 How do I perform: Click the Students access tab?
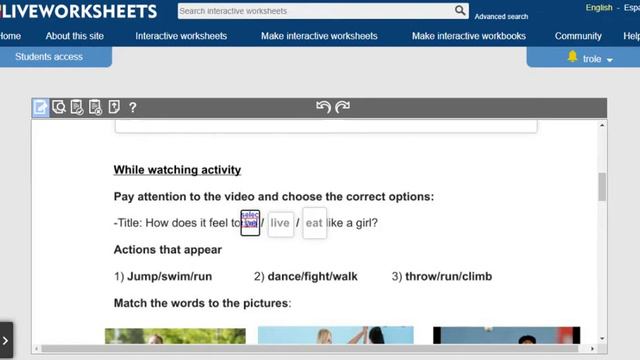56,57
